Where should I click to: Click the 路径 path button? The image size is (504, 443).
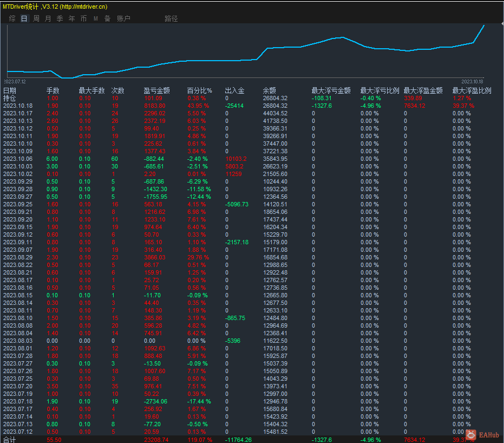click(171, 18)
